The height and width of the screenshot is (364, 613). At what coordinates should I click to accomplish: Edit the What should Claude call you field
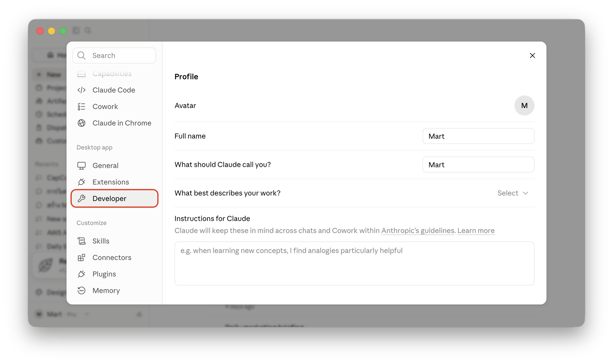pyautogui.click(x=478, y=164)
